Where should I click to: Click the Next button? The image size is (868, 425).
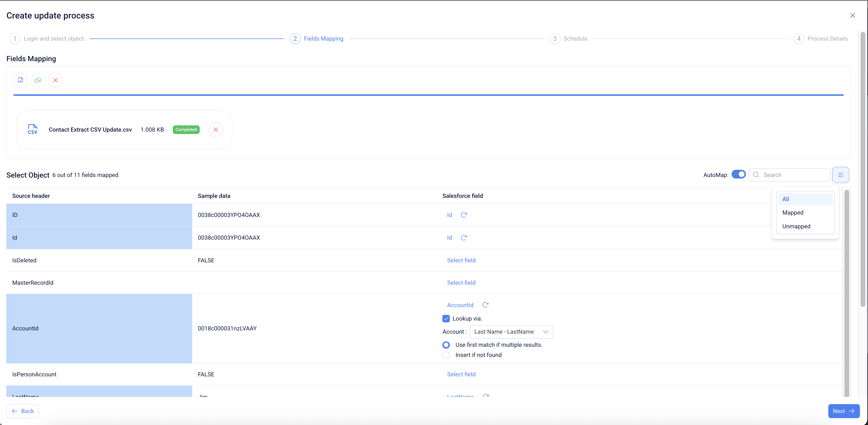(x=844, y=411)
